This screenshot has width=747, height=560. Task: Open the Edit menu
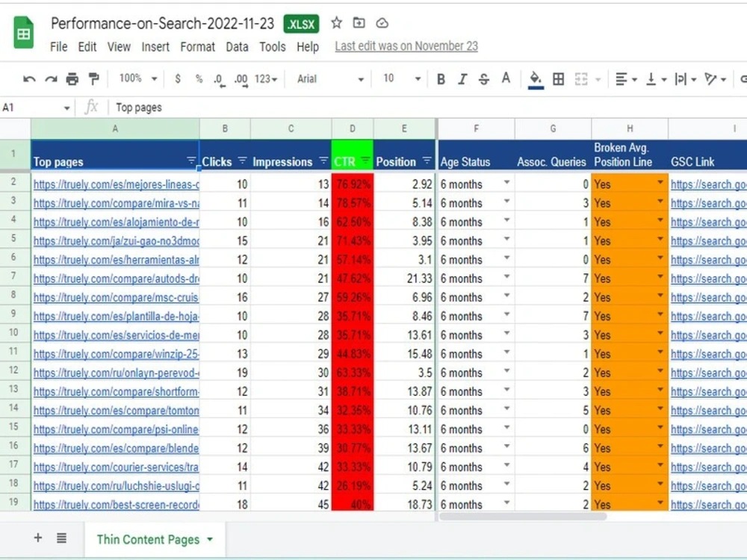pyautogui.click(x=87, y=46)
